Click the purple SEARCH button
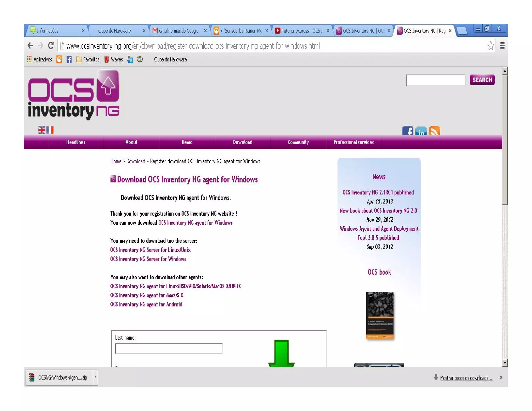The width and height of the screenshot is (532, 411). pyautogui.click(x=482, y=80)
